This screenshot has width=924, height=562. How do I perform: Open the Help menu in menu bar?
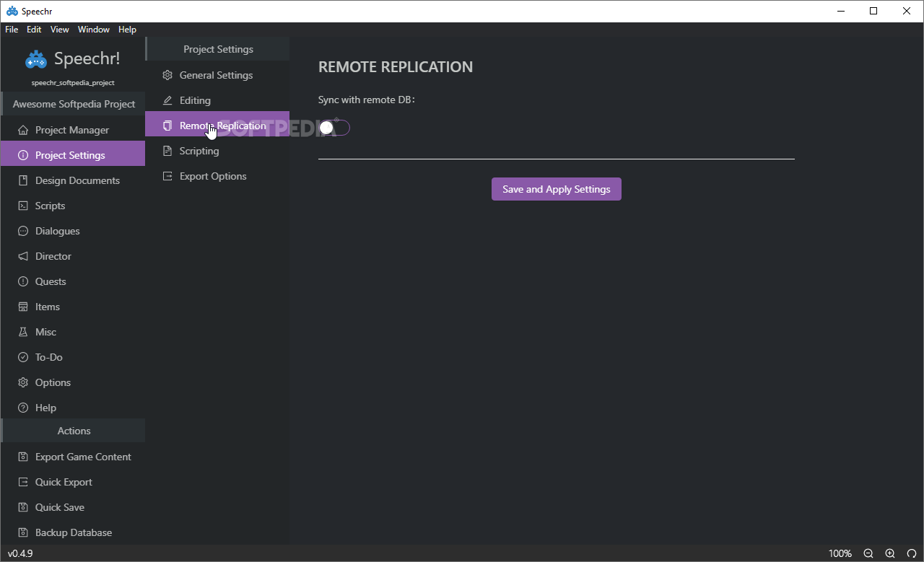tap(127, 30)
